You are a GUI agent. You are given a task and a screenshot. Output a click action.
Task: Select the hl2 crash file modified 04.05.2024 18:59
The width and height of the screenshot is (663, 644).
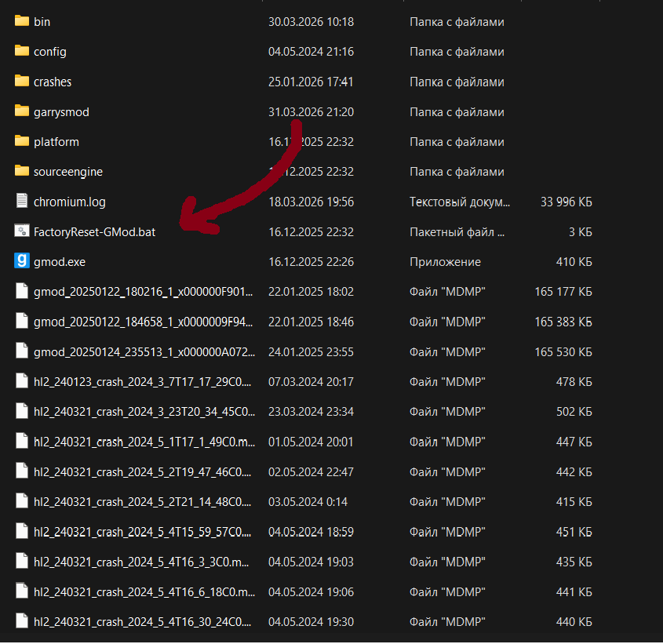click(144, 532)
